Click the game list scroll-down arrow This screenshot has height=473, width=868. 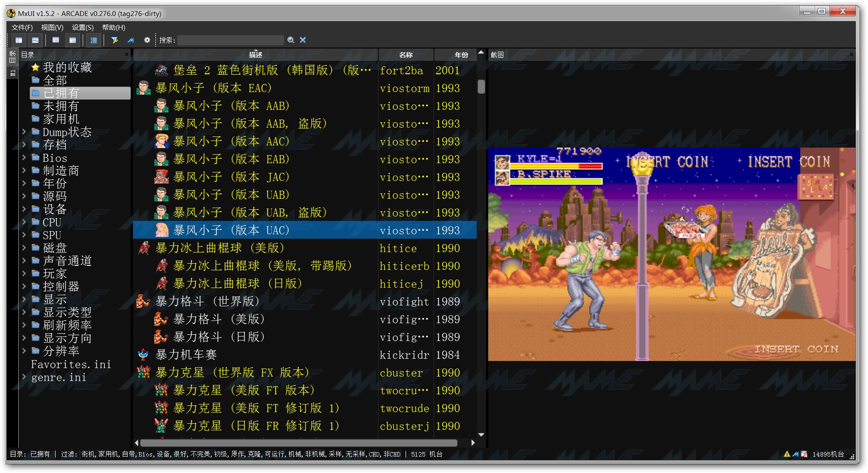point(481,434)
